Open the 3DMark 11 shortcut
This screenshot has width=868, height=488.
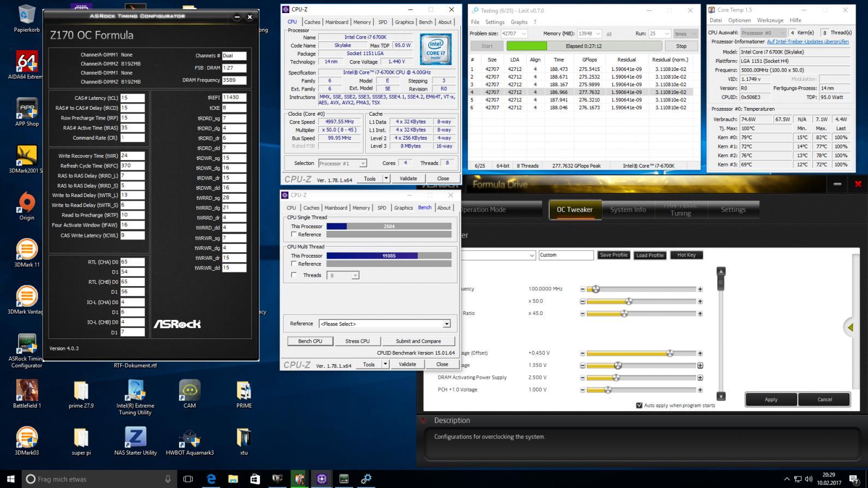tap(27, 253)
